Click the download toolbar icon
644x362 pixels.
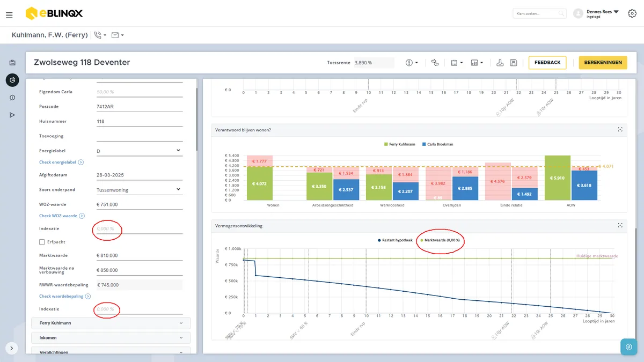(500, 63)
